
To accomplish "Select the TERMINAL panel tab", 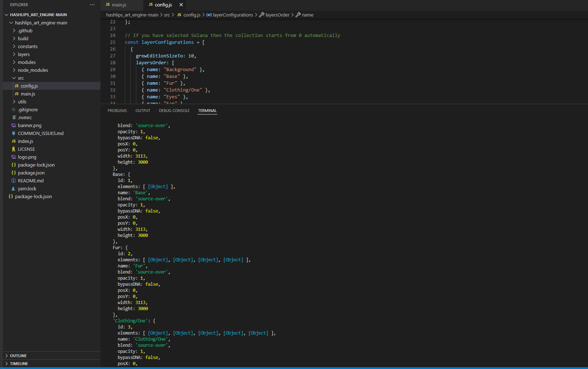I will coord(207,111).
